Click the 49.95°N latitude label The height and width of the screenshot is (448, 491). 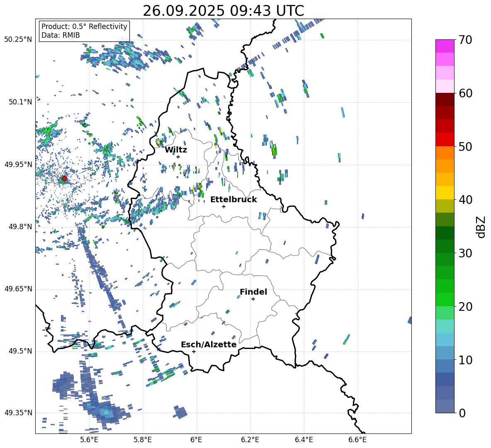(x=18, y=165)
